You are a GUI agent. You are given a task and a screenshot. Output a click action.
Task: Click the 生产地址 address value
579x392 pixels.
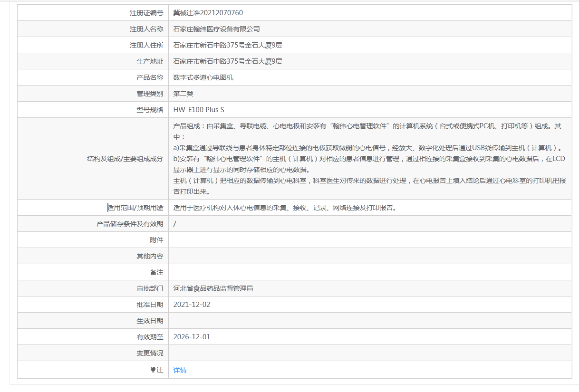pos(228,61)
